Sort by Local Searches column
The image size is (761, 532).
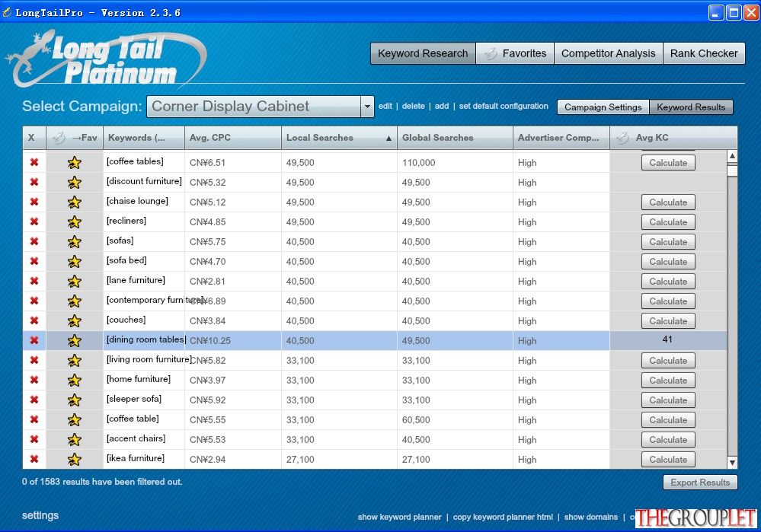point(339,138)
